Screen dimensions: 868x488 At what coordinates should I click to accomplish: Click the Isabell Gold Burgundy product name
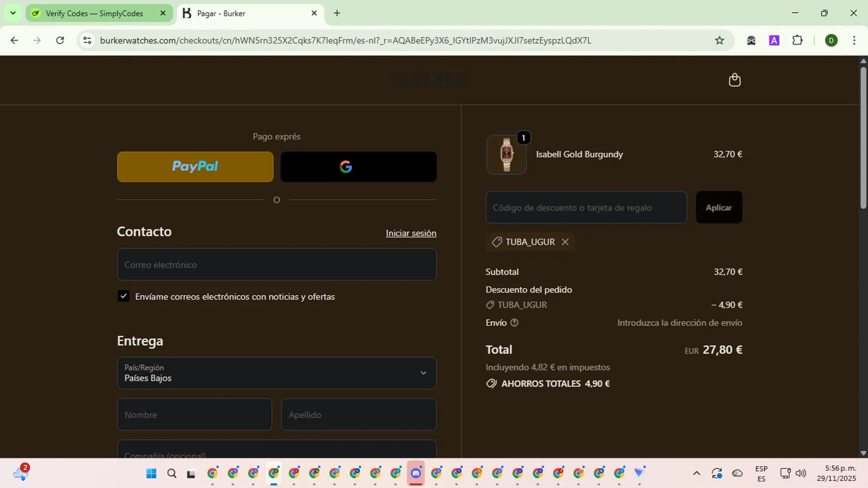(x=579, y=155)
